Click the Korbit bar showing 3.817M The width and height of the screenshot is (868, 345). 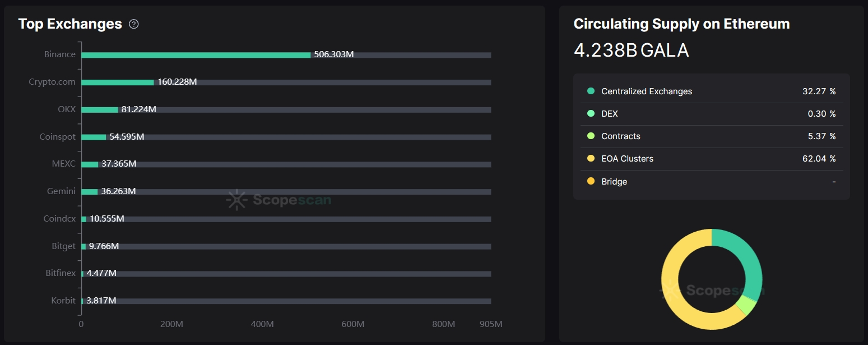point(82,301)
